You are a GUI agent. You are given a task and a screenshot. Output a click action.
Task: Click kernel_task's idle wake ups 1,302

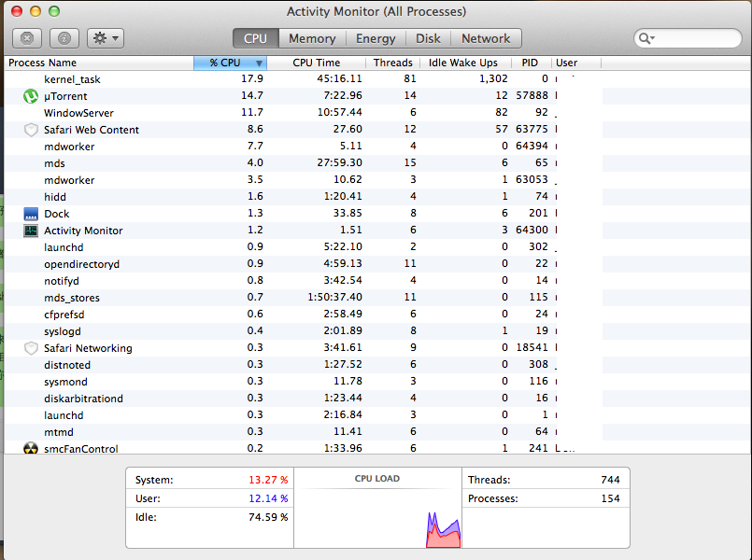(493, 78)
